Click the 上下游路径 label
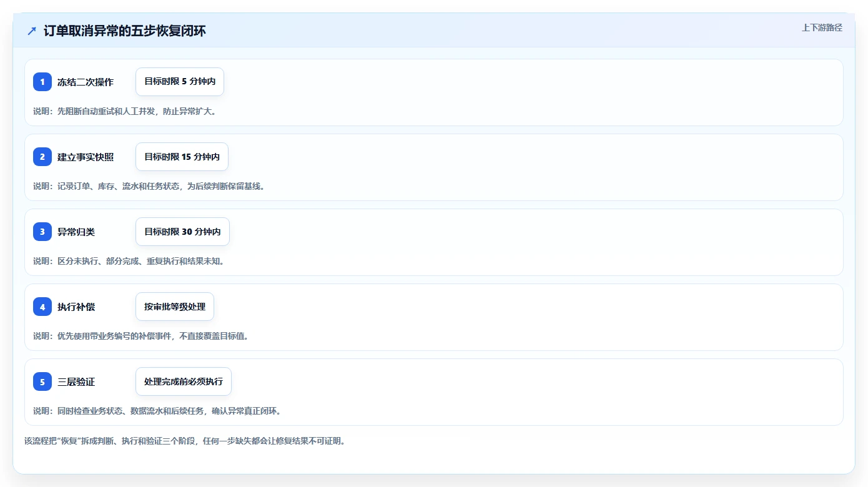This screenshot has width=868, height=487. [x=822, y=27]
